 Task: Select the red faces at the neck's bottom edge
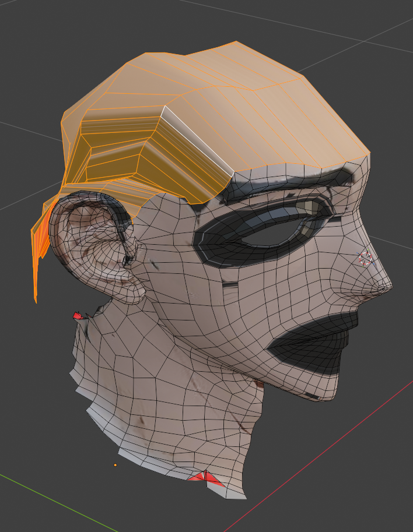[x=206, y=479]
